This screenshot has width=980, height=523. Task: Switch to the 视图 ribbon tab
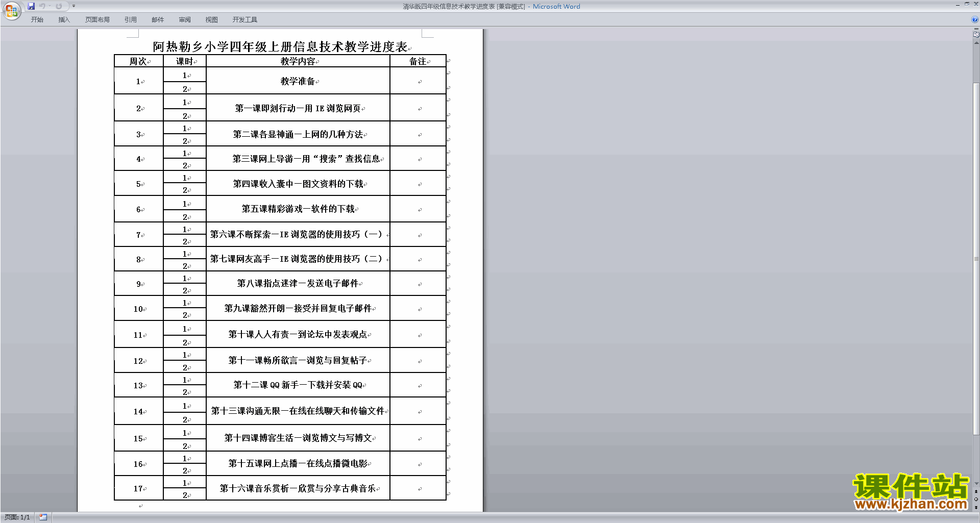[x=212, y=20]
